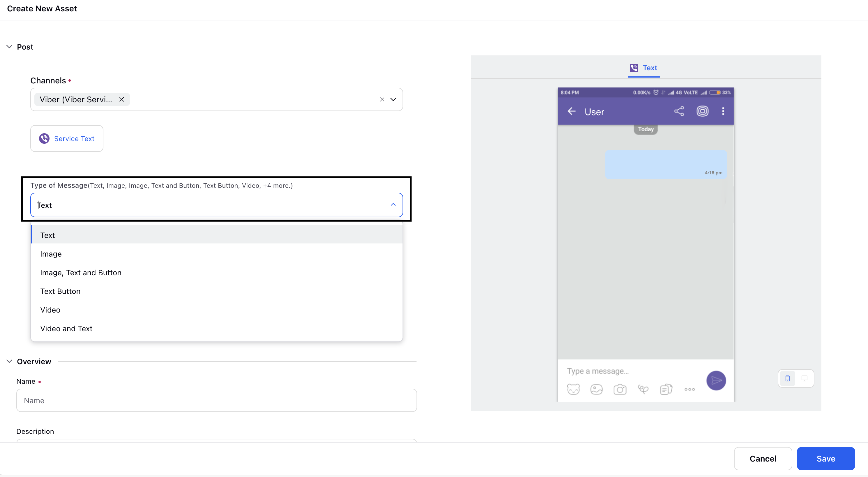This screenshot has width=868, height=477.
Task: Click the share icon in preview header
Action: pyautogui.click(x=679, y=111)
